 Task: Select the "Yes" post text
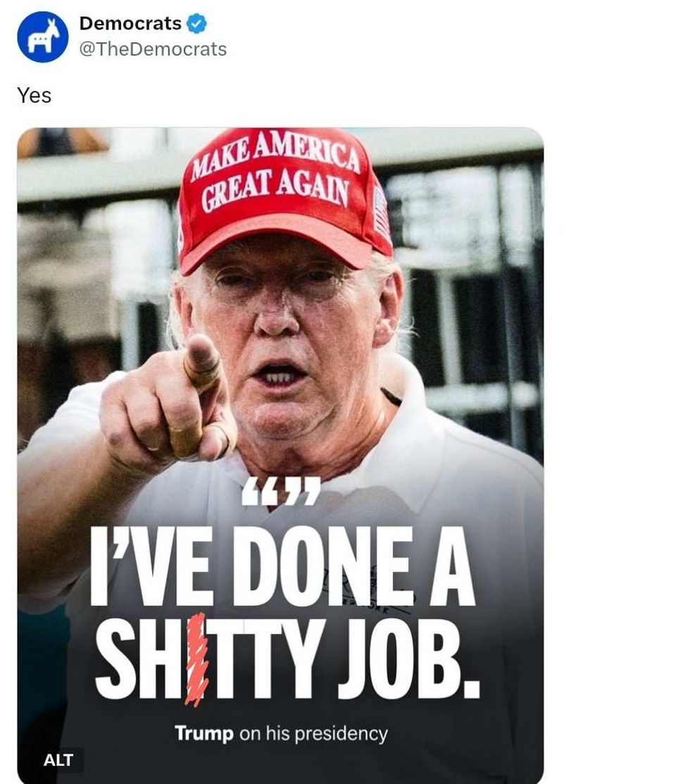tap(34, 95)
